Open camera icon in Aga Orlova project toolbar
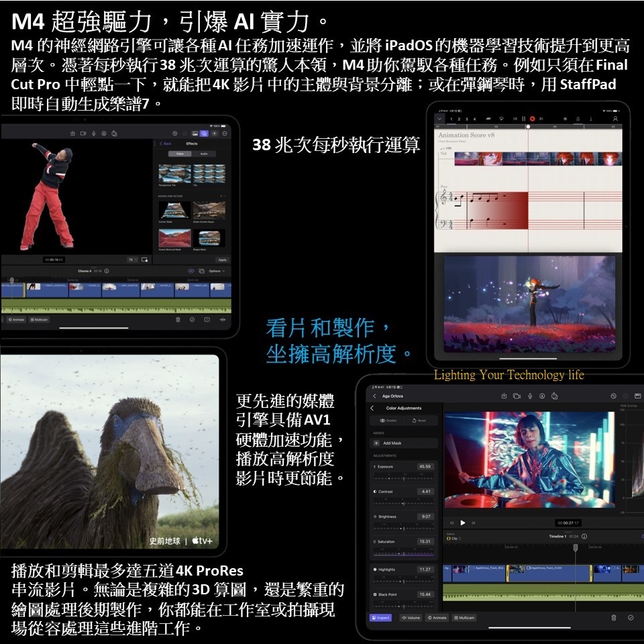This screenshot has width=644, height=644. (517, 396)
